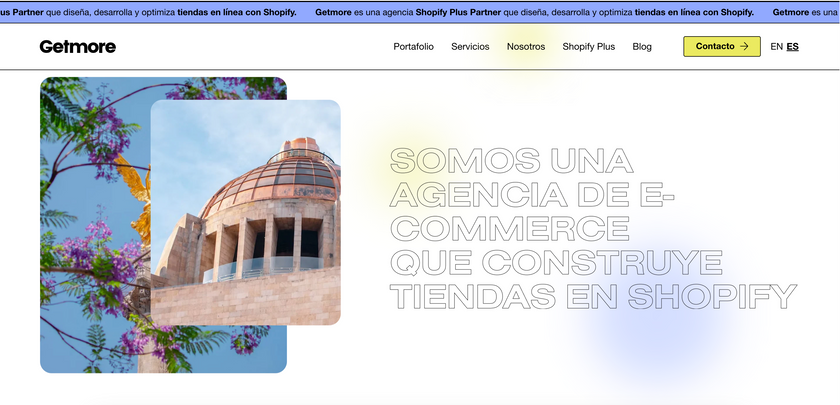The height and width of the screenshot is (405, 840).
Task: Click the arrow icon in Contacto button
Action: pos(744,47)
